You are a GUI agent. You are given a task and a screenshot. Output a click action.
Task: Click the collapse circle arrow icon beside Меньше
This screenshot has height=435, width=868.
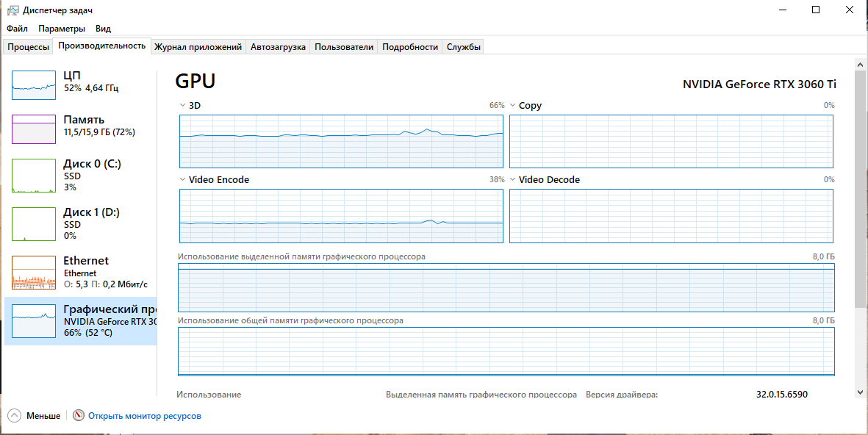coord(15,416)
